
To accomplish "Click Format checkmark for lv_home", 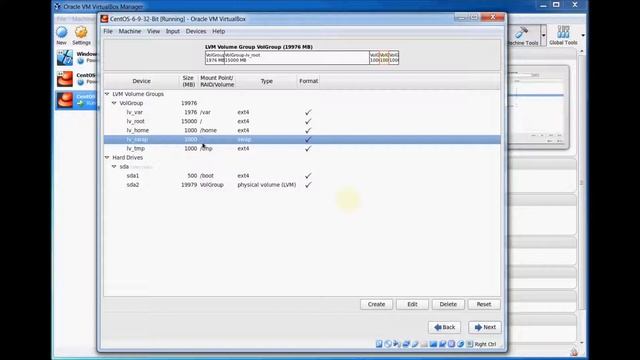I will point(308,130).
